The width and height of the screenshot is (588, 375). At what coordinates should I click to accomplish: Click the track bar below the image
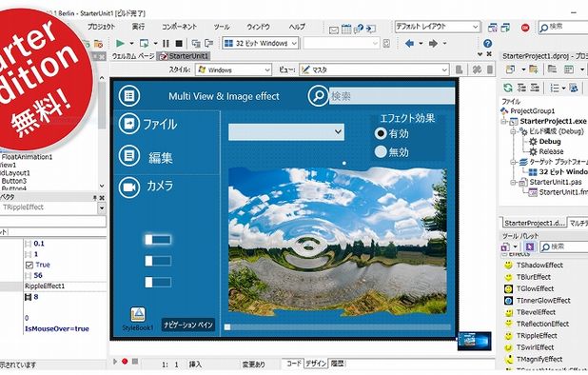338,327
